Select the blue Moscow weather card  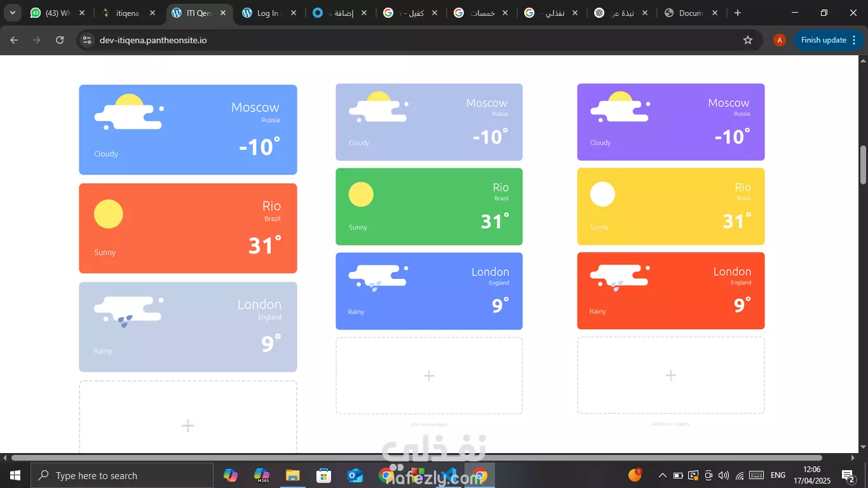(x=188, y=130)
